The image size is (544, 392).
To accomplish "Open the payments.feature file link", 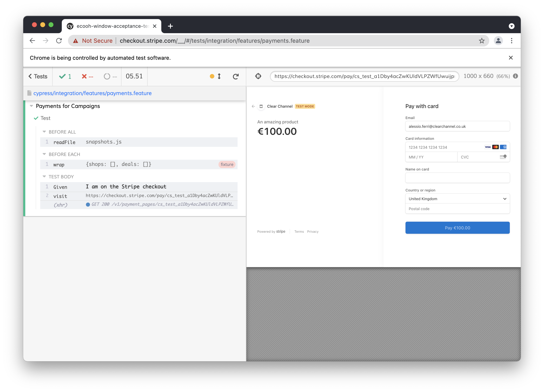I will (x=93, y=93).
